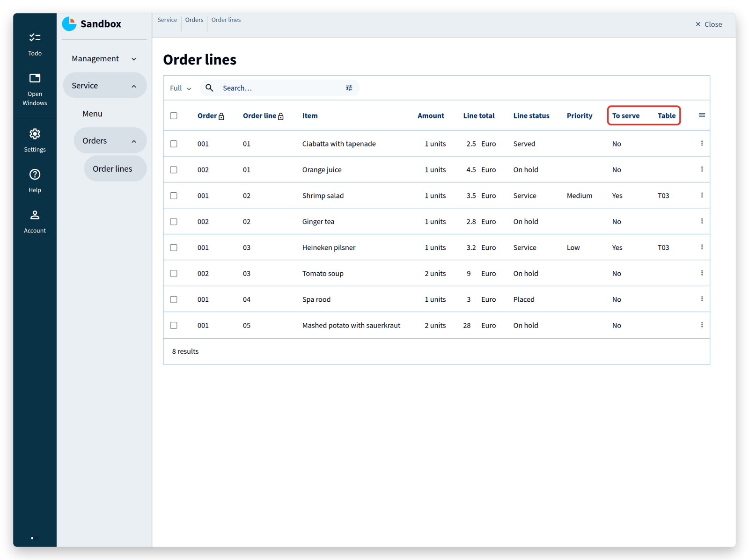
Task: Select Order lines in the sidebar
Action: pos(115,169)
